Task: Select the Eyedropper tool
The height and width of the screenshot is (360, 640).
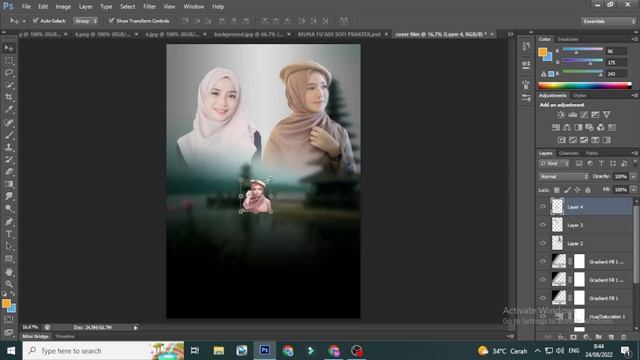Action: tap(9, 109)
